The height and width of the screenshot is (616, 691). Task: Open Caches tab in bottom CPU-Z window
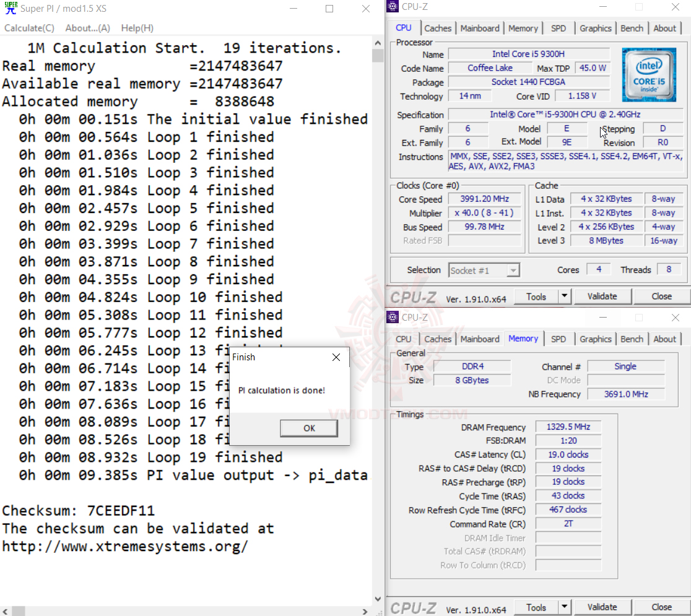tap(438, 339)
